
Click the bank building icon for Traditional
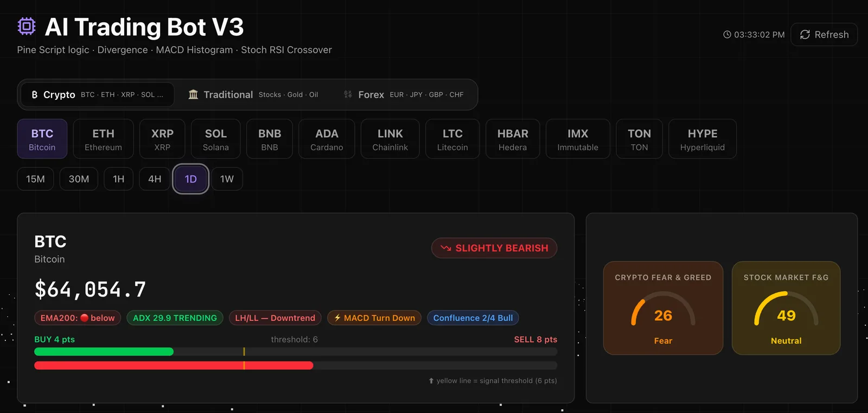click(193, 94)
